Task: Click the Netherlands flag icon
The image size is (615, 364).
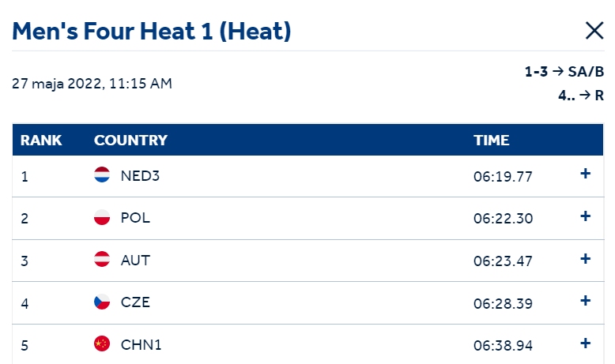Action: click(x=102, y=174)
